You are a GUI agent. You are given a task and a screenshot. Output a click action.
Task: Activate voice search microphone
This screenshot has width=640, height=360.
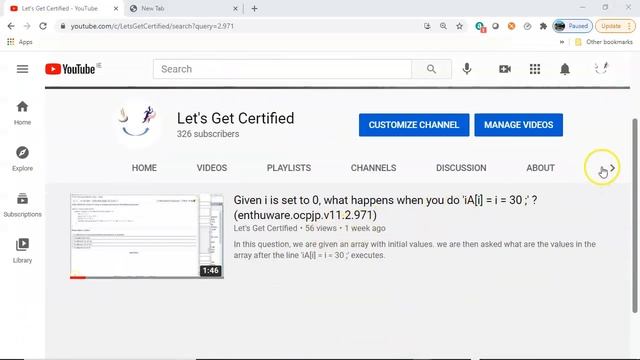tap(467, 69)
